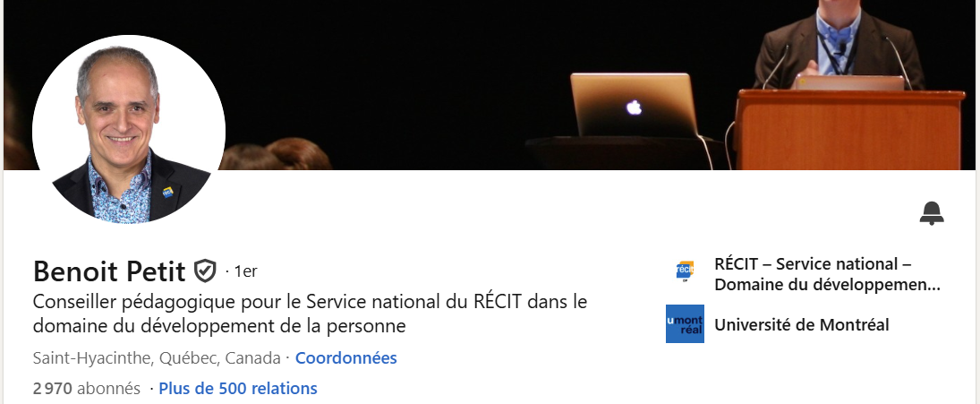Open the Plus de 500 relations link

(x=238, y=389)
